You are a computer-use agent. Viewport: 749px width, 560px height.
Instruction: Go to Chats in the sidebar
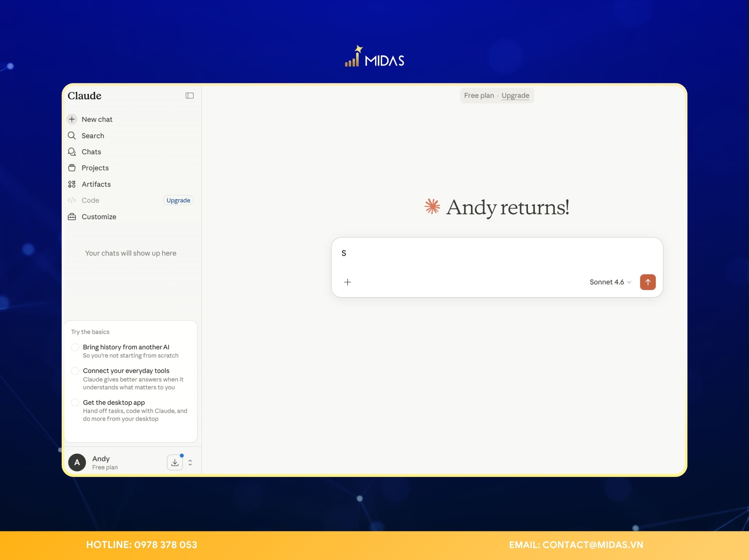(91, 152)
